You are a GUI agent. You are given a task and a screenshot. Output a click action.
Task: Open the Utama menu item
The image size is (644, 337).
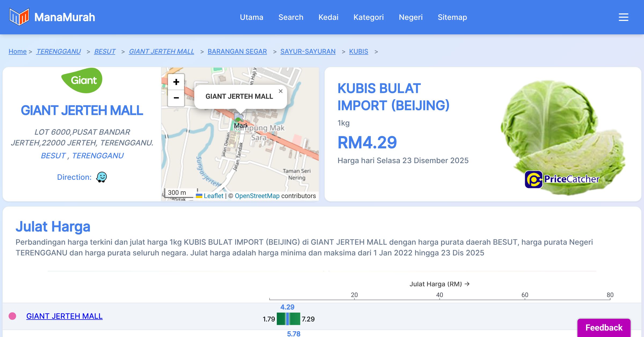point(251,17)
